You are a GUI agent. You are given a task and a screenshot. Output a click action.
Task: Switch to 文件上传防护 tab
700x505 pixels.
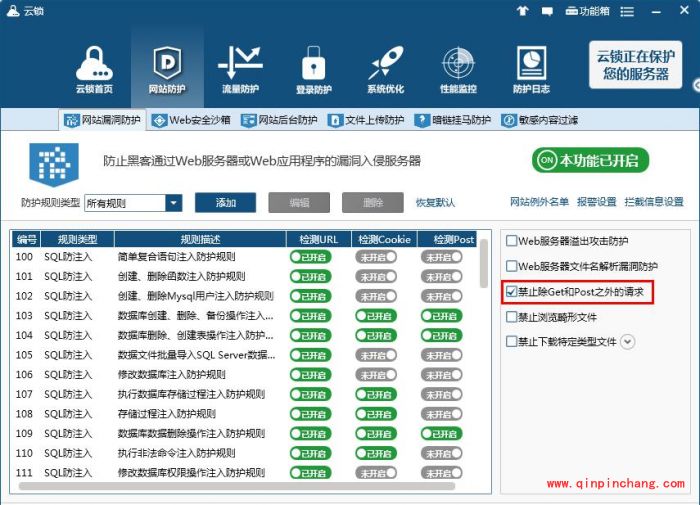point(366,120)
